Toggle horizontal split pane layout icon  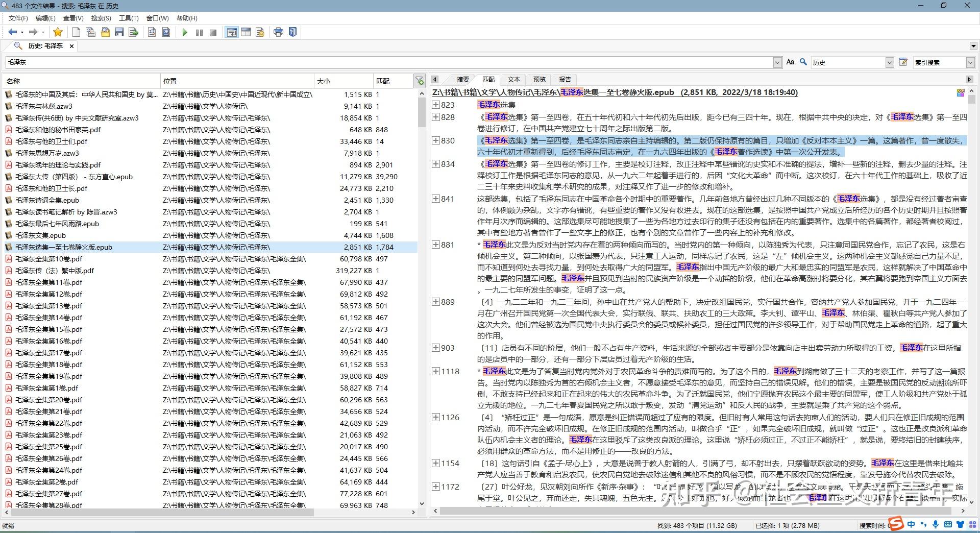pos(246,32)
